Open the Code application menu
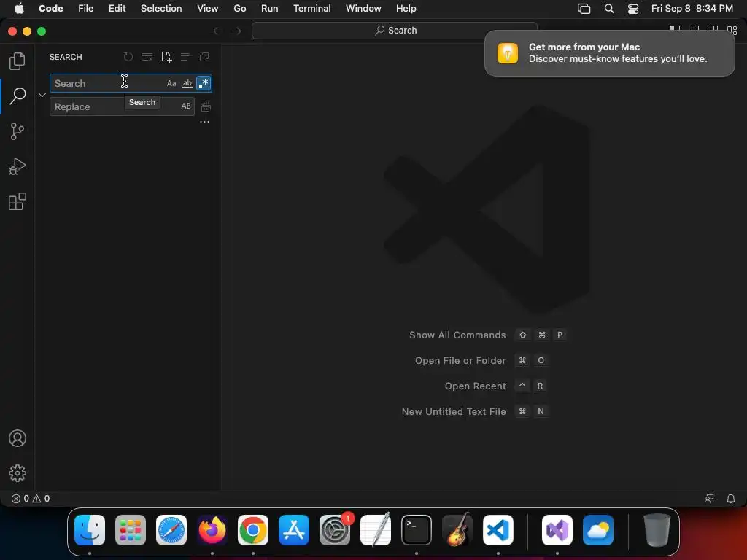 [x=51, y=9]
